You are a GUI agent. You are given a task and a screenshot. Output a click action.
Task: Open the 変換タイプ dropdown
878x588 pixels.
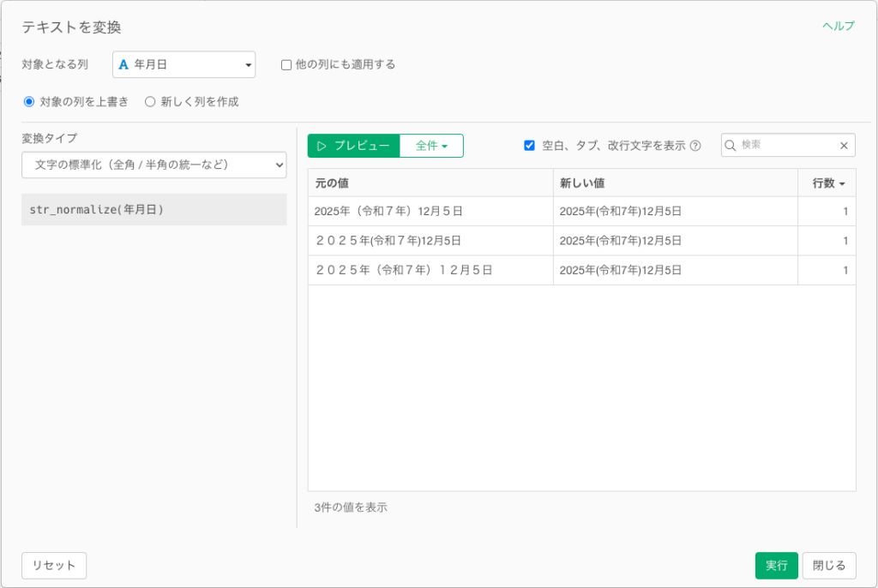coord(154,165)
